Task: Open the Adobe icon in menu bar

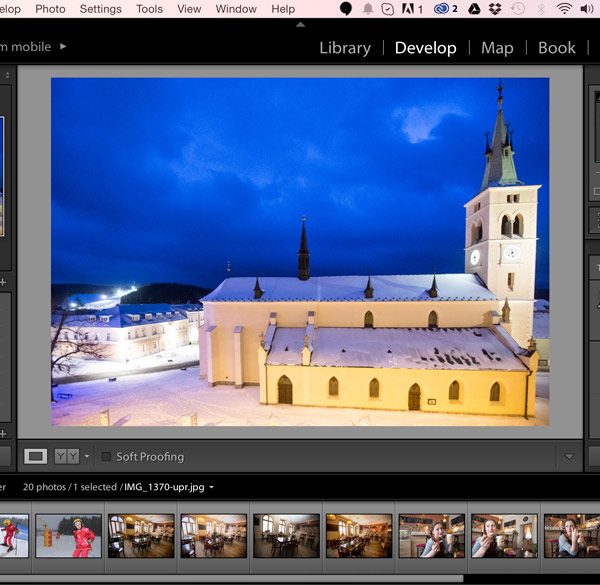Action: pyautogui.click(x=412, y=8)
